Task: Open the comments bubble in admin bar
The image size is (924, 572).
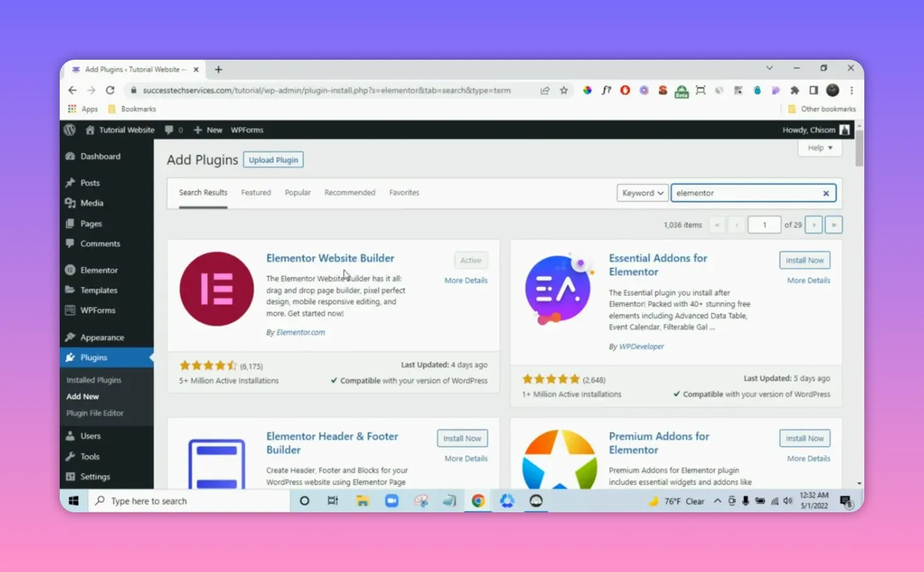Action: pos(173,129)
